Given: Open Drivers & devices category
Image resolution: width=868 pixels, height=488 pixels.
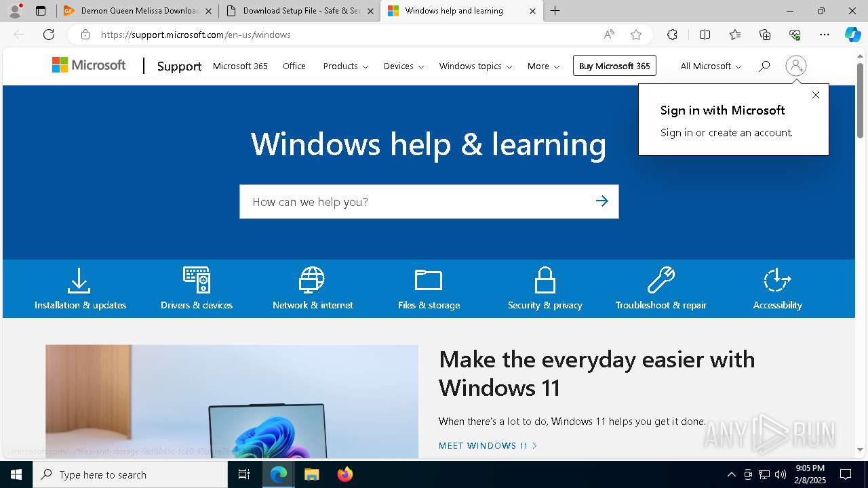Looking at the screenshot, I should (197, 289).
